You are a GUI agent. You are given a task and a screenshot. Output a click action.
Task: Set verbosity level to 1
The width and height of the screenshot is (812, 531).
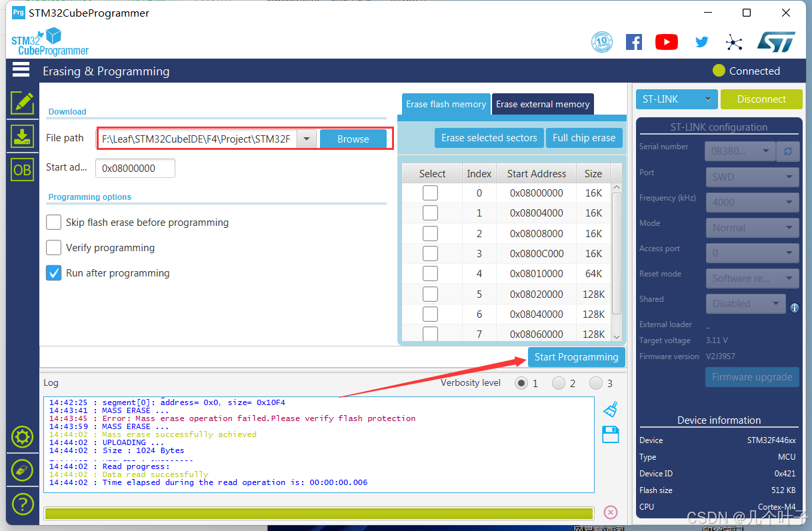[521, 383]
